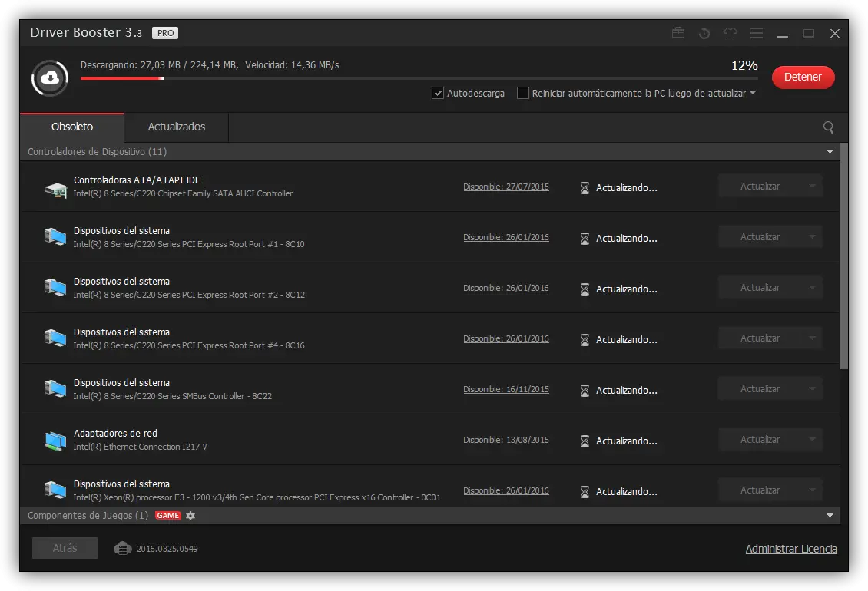This screenshot has width=868, height=591.
Task: Click the restore/rescue history icon
Action: click(x=704, y=33)
